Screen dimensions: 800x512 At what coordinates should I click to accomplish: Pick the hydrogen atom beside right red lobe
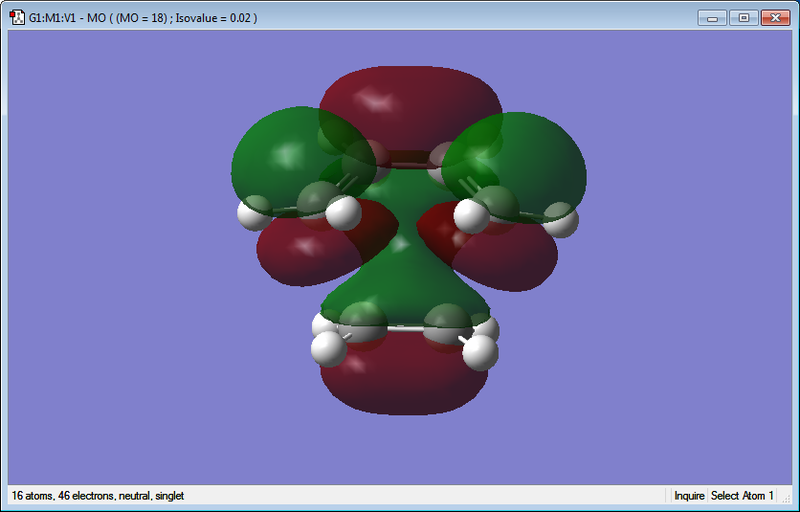tap(472, 216)
